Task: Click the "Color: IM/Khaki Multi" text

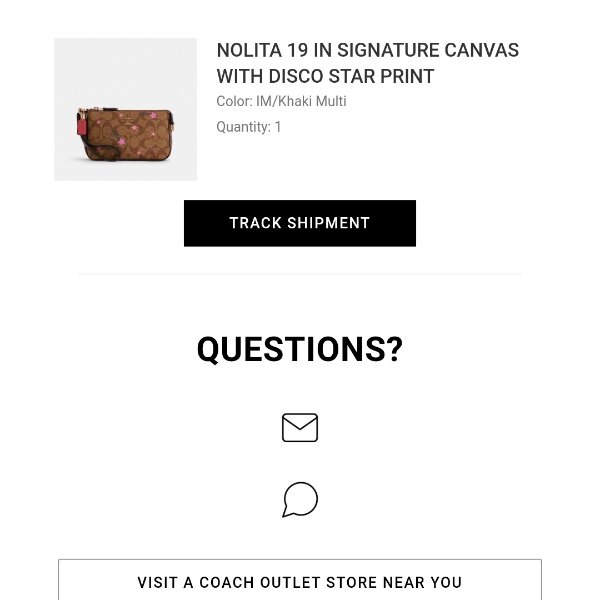Action: pyautogui.click(x=281, y=102)
